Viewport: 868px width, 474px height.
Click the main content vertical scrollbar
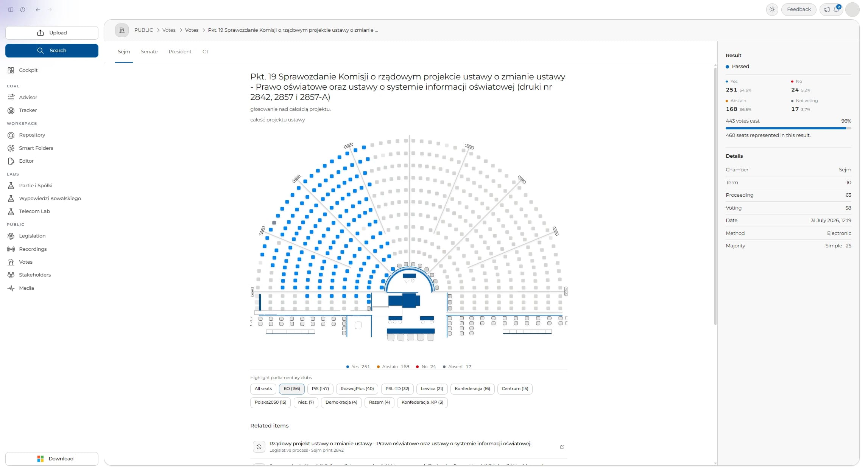[x=715, y=196]
